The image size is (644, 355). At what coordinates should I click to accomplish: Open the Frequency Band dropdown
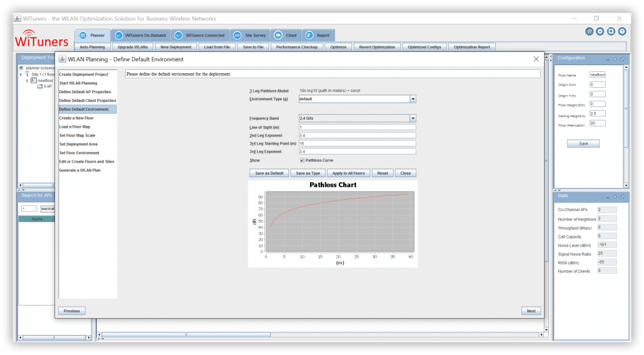point(413,118)
